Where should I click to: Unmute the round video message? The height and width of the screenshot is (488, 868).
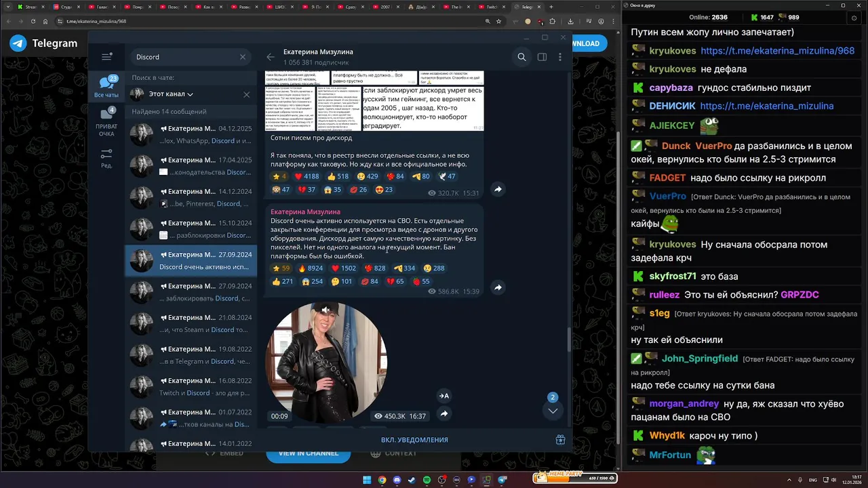[x=325, y=310]
